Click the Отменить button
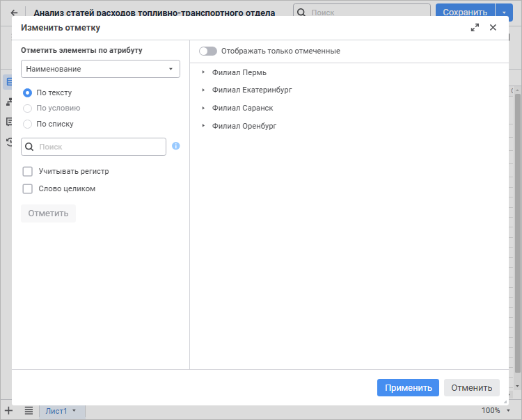Viewport: 522px width, 420px height. point(472,388)
